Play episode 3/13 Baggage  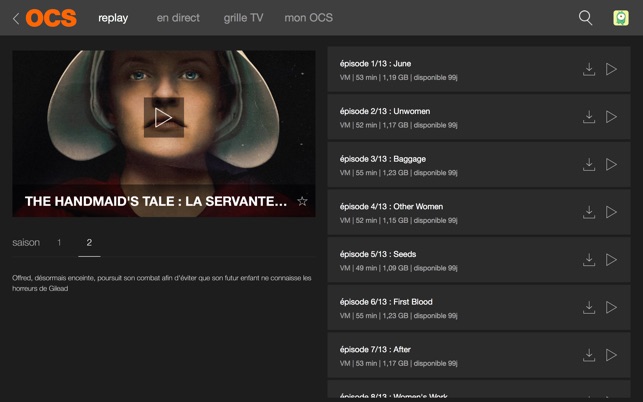pos(611,164)
